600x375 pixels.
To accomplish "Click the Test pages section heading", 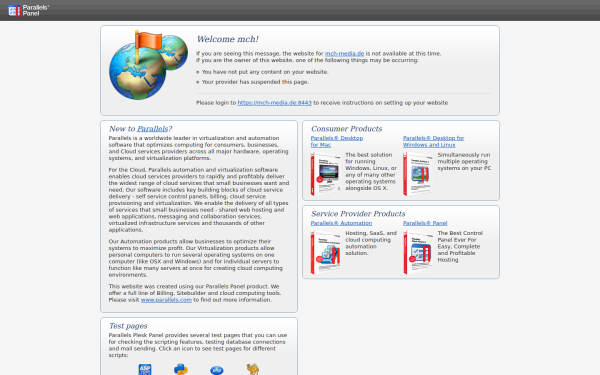I will tap(128, 326).
